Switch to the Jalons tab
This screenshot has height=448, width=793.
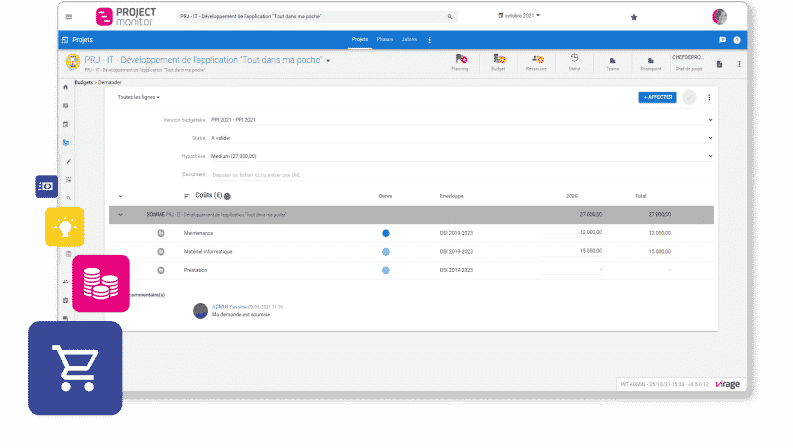tap(409, 39)
